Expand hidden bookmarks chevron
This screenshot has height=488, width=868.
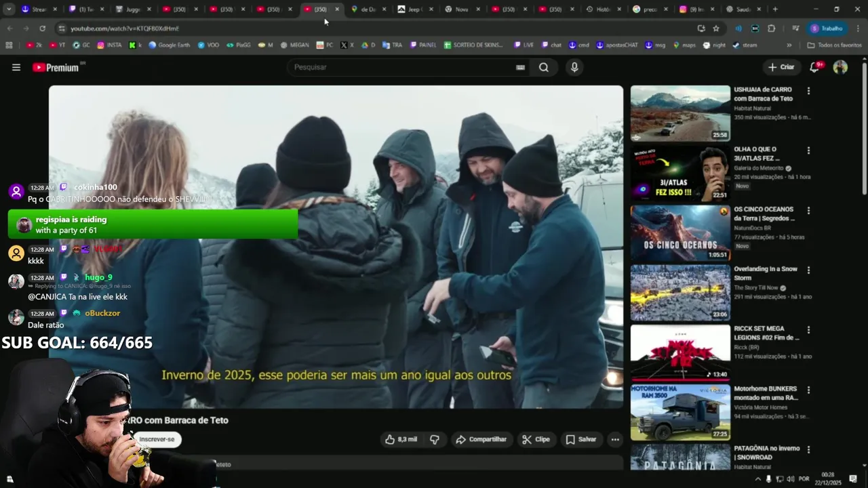click(x=789, y=45)
